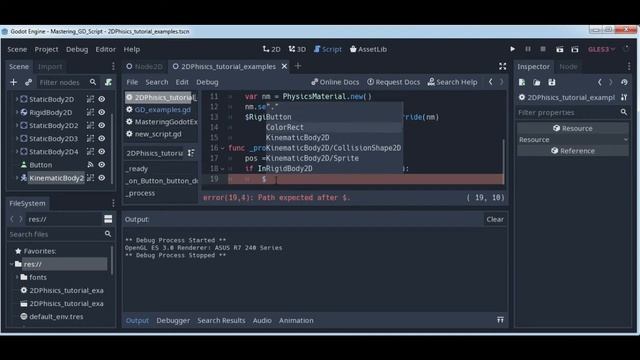Search icon in Filter properties
The height and width of the screenshot is (360, 640).
pyautogui.click(x=624, y=112)
